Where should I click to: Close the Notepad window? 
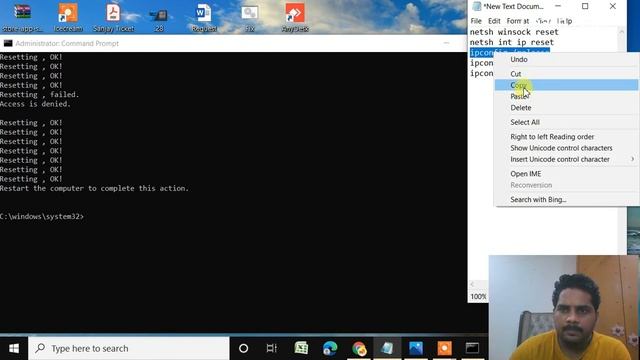pos(613,6)
